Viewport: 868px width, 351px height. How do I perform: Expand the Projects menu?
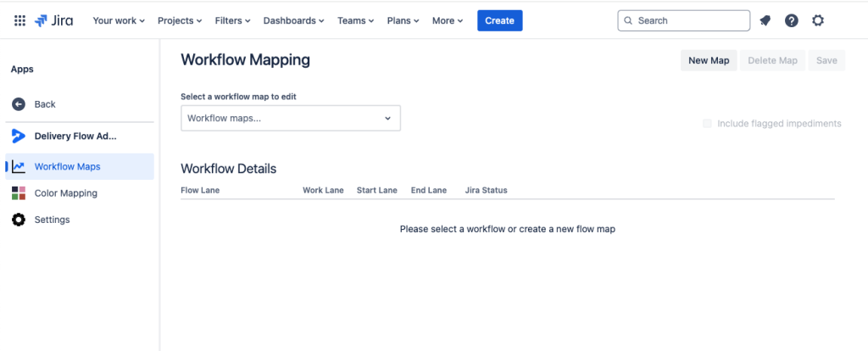click(180, 20)
